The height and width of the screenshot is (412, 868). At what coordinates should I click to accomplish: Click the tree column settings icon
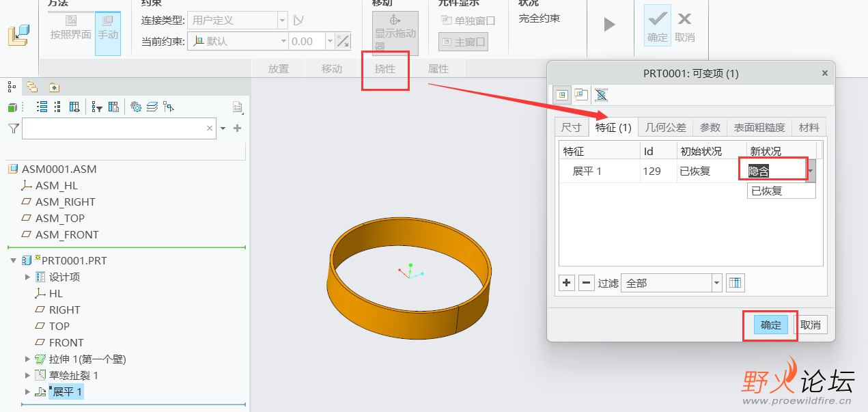click(x=114, y=107)
